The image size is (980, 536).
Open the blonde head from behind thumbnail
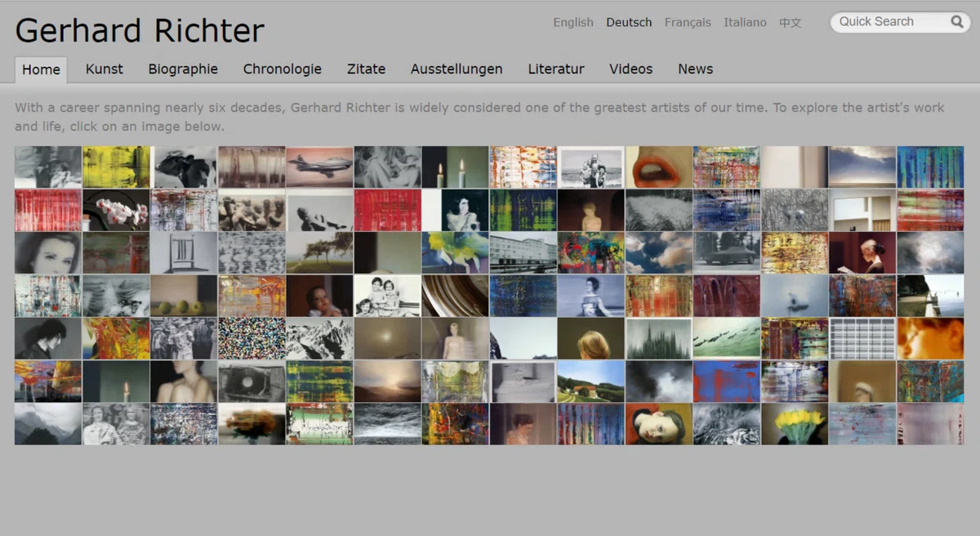pyautogui.click(x=591, y=338)
